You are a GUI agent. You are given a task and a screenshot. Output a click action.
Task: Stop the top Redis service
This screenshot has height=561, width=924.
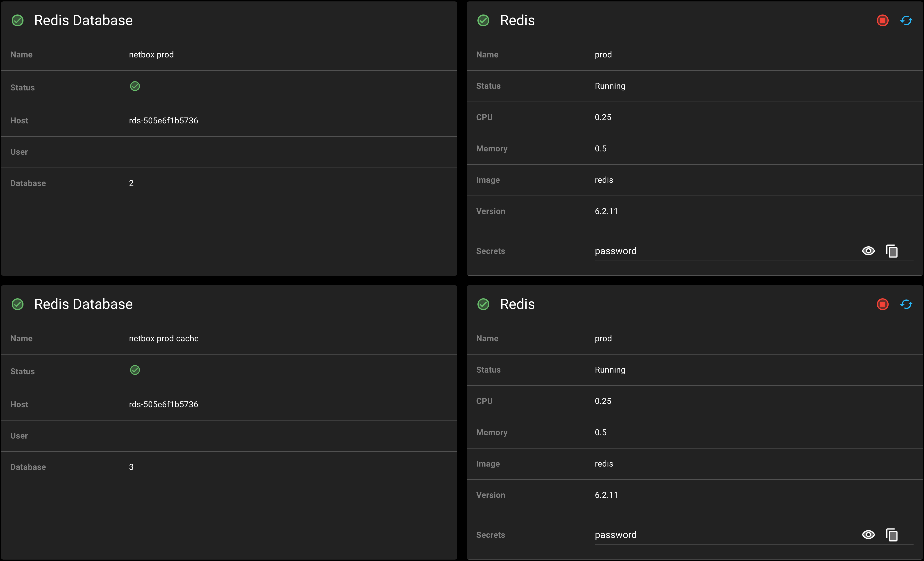pyautogui.click(x=882, y=20)
